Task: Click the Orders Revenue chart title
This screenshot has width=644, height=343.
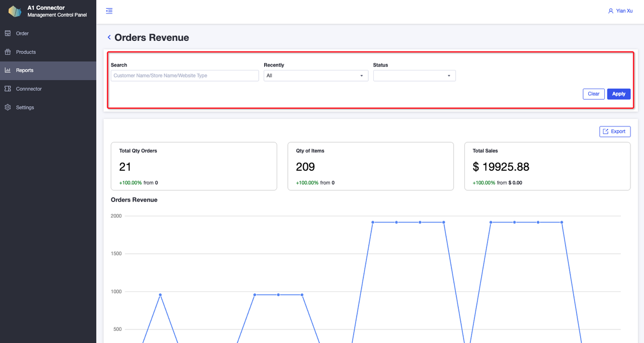Action: (134, 200)
